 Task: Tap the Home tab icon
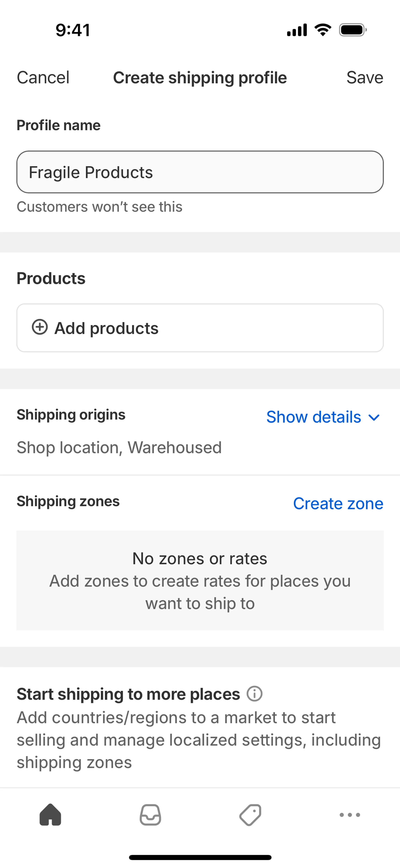(x=50, y=815)
